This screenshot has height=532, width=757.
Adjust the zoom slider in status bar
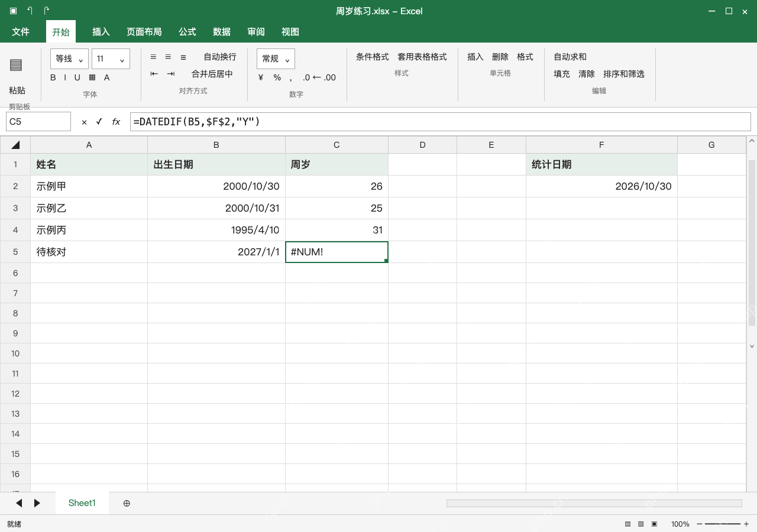pyautogui.click(x=723, y=524)
